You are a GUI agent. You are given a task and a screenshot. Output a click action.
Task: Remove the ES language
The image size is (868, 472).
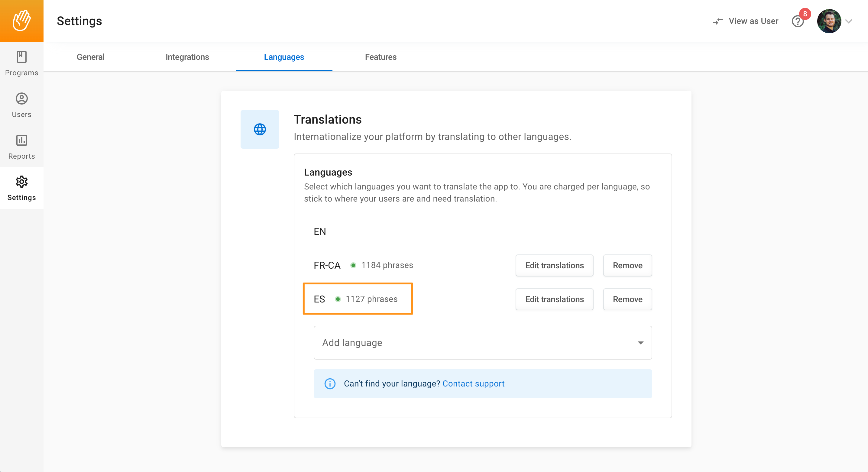point(627,299)
